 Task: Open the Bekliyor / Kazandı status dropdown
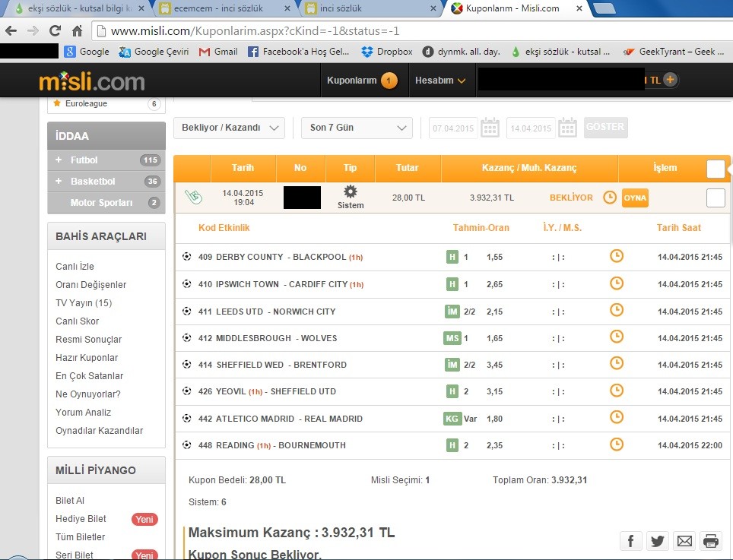coord(229,128)
